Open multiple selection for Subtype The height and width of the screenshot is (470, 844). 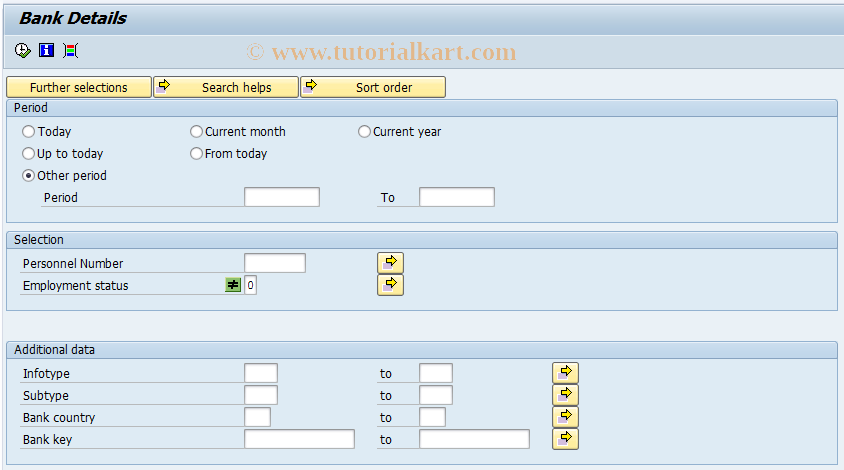565,395
